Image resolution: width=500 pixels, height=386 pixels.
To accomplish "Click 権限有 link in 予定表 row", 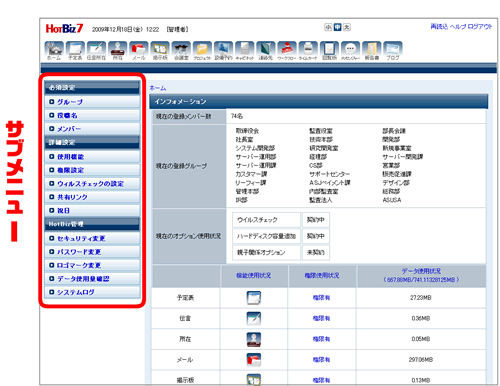I will click(x=321, y=298).
